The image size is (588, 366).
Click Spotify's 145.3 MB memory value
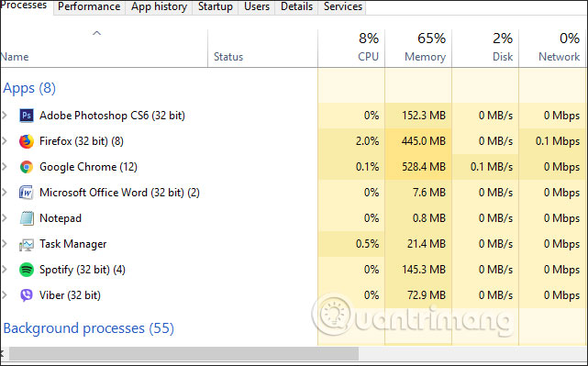[x=424, y=270]
